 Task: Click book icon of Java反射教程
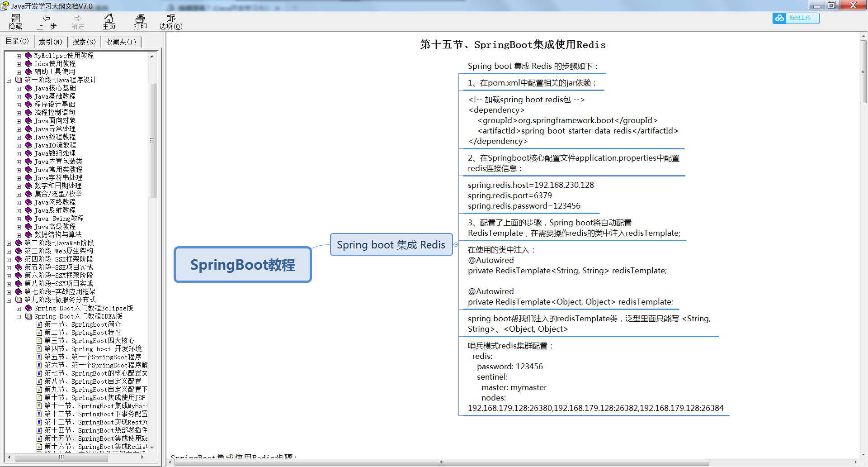point(28,210)
